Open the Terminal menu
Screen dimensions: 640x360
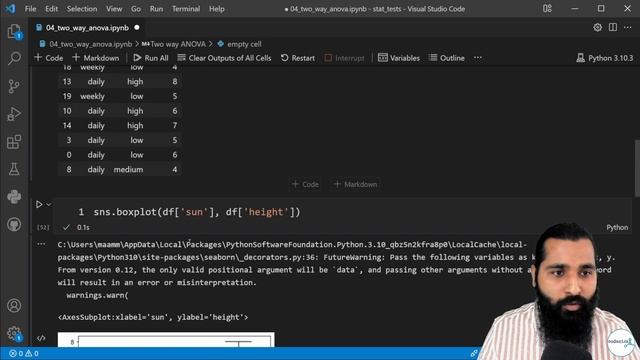tap(186, 9)
